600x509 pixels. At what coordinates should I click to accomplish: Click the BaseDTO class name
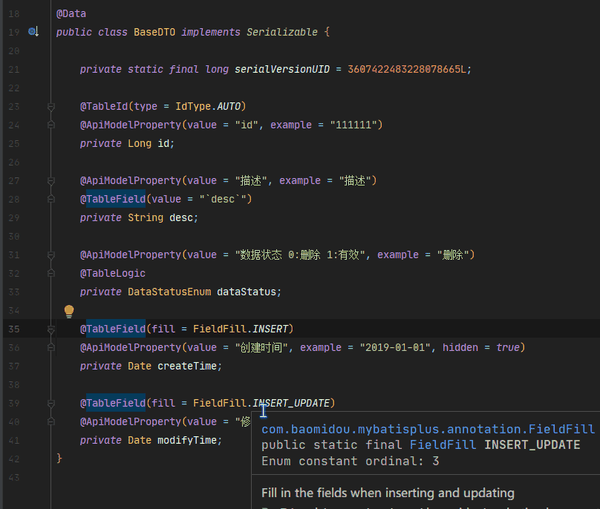(x=154, y=32)
